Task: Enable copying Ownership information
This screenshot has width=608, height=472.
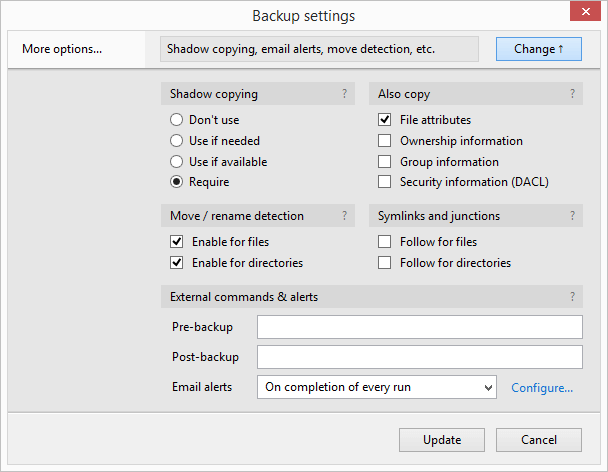Action: coord(385,141)
